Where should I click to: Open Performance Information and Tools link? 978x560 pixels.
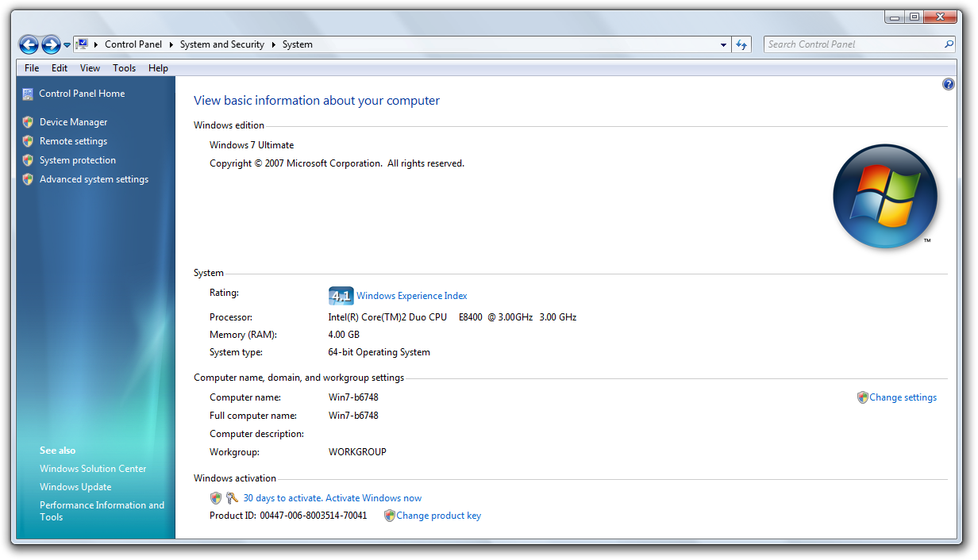point(102,511)
